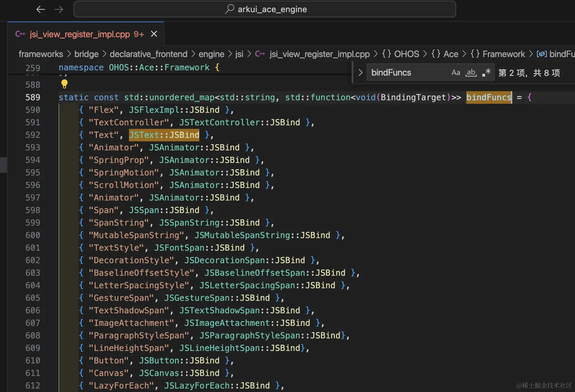575x392 pixels.
Task: Open the arkui_ace_engine command center search
Action: [x=265, y=9]
